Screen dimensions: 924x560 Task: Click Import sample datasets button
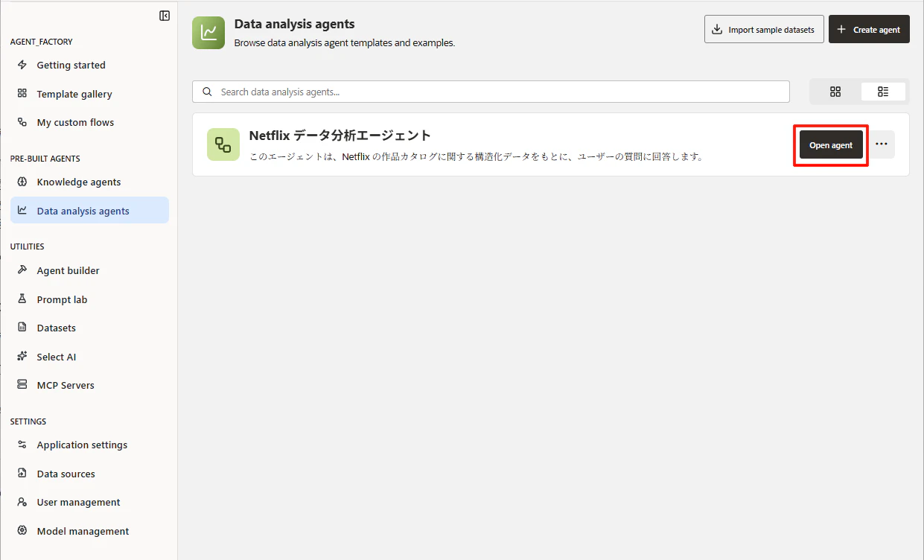pyautogui.click(x=764, y=30)
